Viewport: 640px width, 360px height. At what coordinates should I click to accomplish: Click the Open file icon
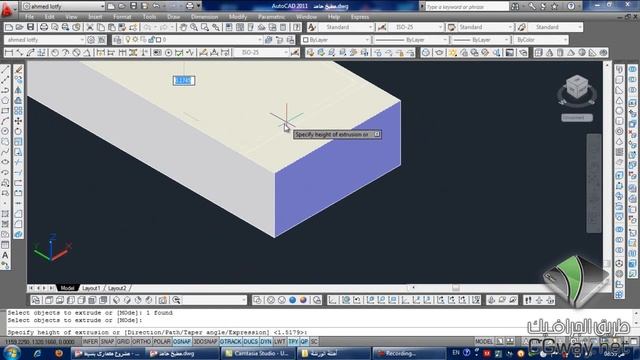(x=19, y=27)
